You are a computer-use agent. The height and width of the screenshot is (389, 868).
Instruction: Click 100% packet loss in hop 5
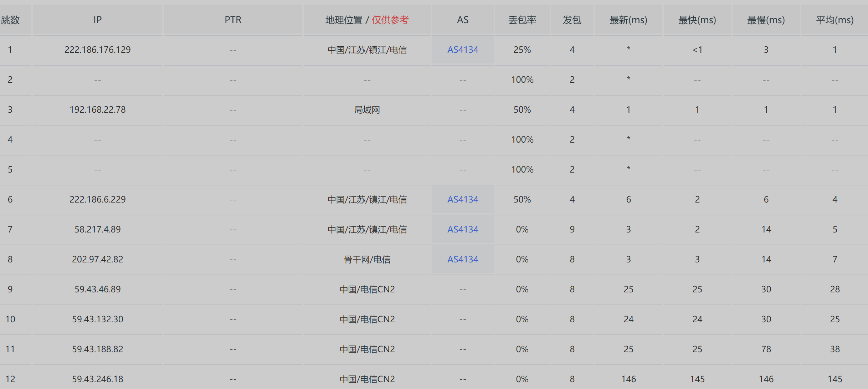522,169
